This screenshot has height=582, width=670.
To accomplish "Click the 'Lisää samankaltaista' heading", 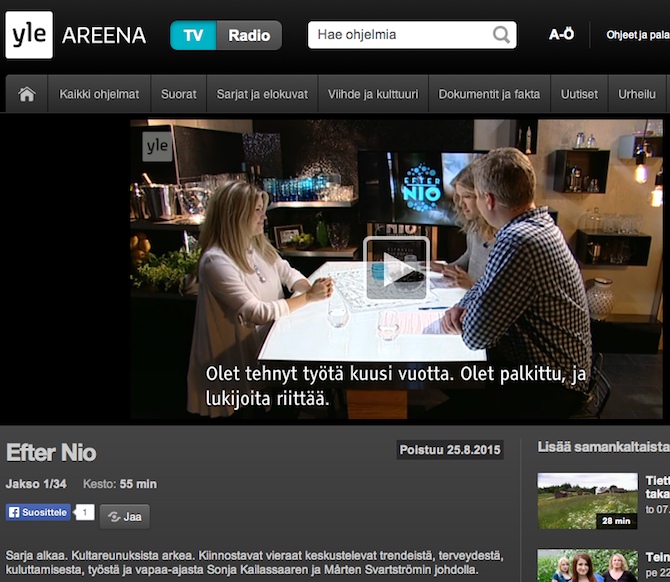I will (603, 447).
